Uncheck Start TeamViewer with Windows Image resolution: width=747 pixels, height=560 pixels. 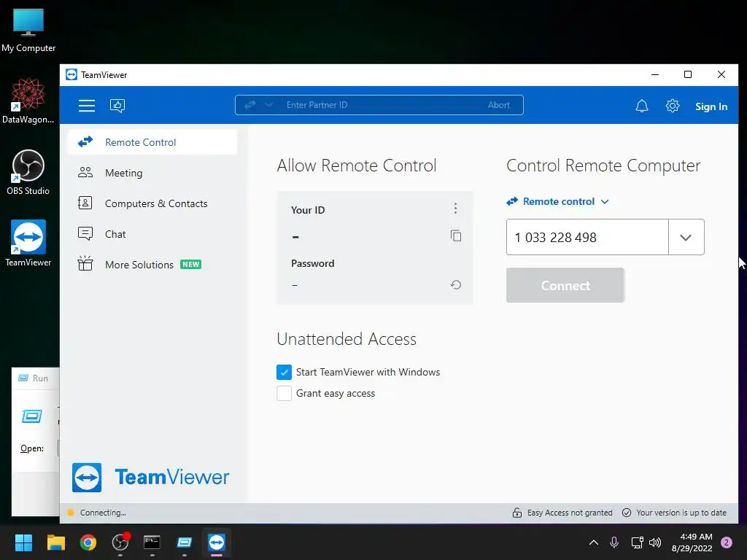[x=284, y=372]
